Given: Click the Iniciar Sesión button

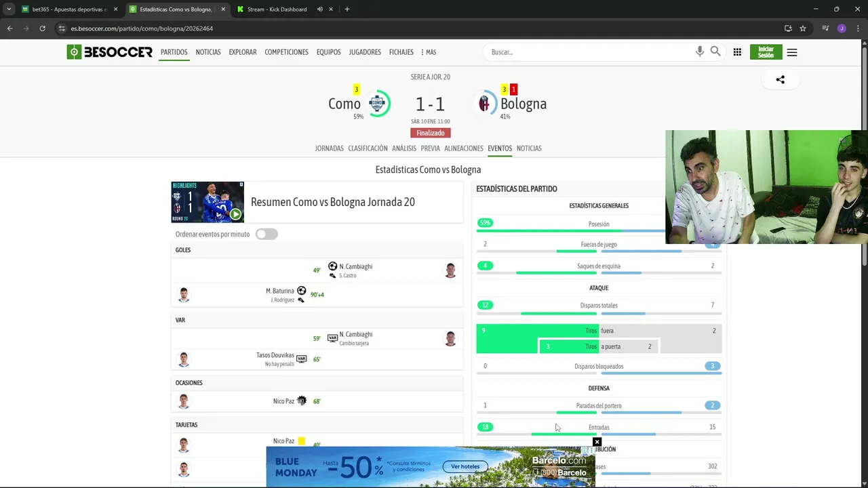Looking at the screenshot, I should pos(766,52).
